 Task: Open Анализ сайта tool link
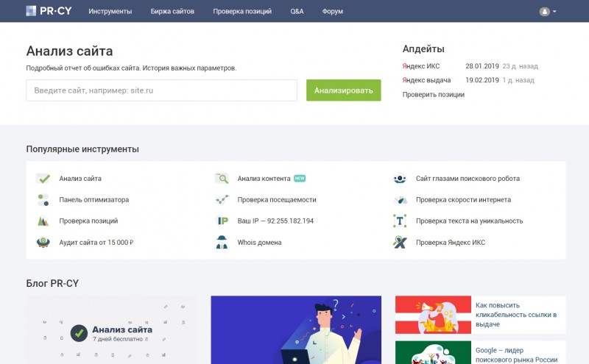click(80, 179)
